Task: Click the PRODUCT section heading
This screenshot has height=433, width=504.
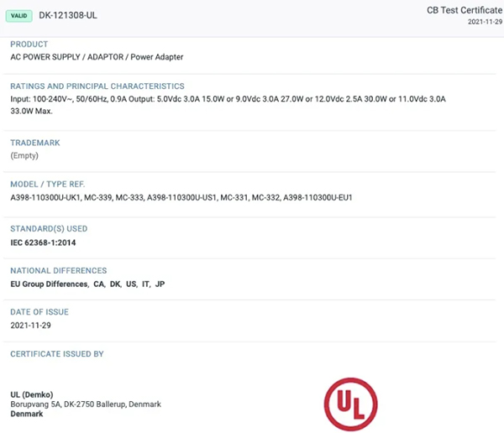Action: tap(29, 44)
